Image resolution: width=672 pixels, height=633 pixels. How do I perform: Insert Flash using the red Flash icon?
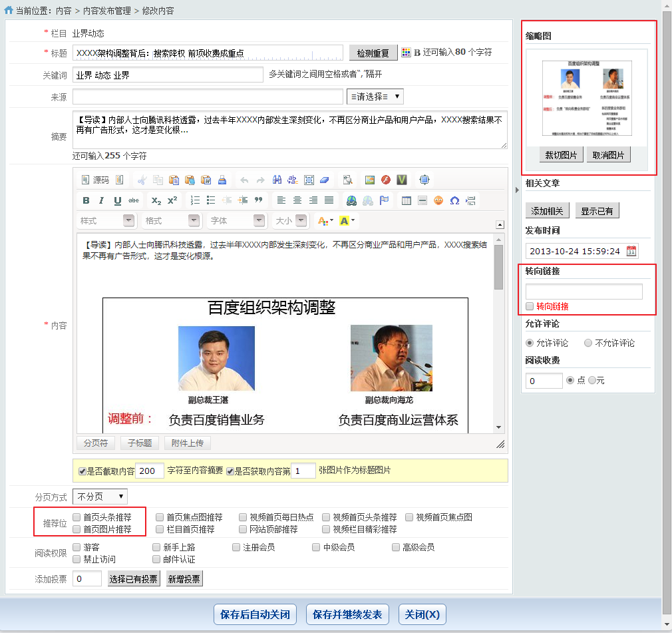386,180
